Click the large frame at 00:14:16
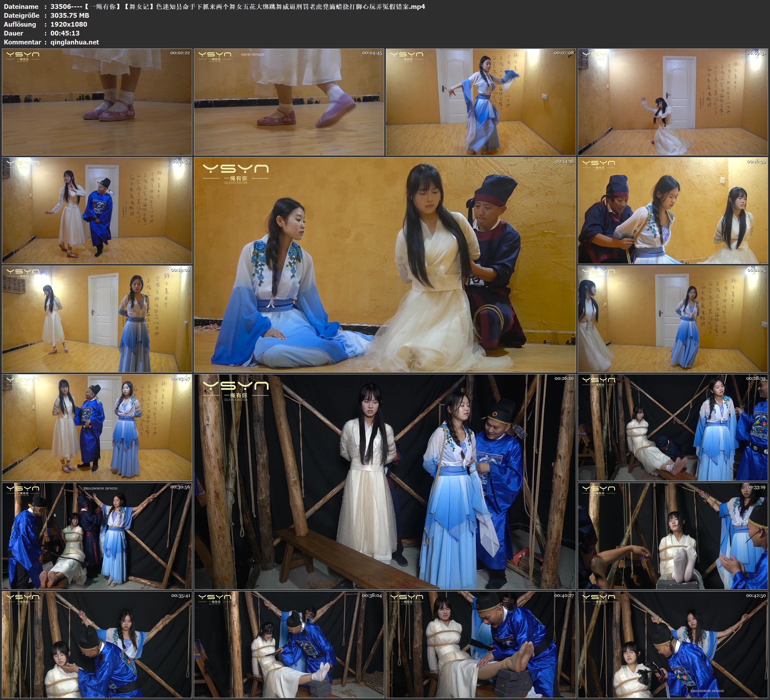Screen dimensions: 770x700 [x=385, y=264]
